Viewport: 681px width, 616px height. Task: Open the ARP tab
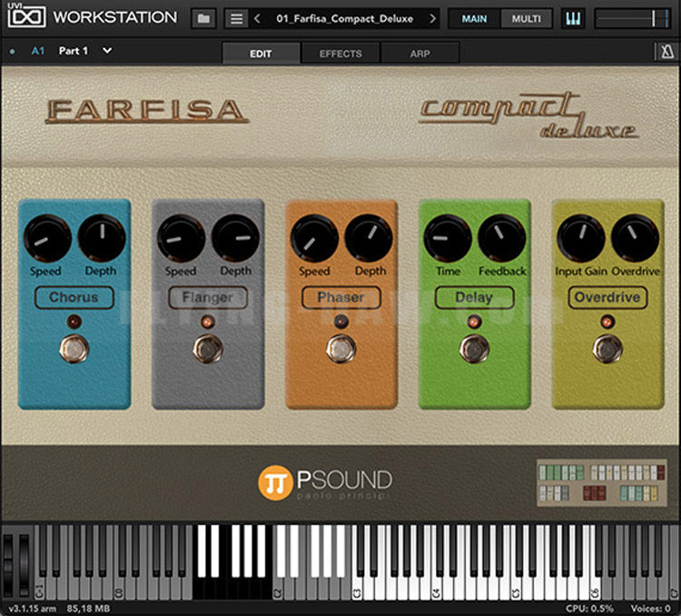click(420, 54)
